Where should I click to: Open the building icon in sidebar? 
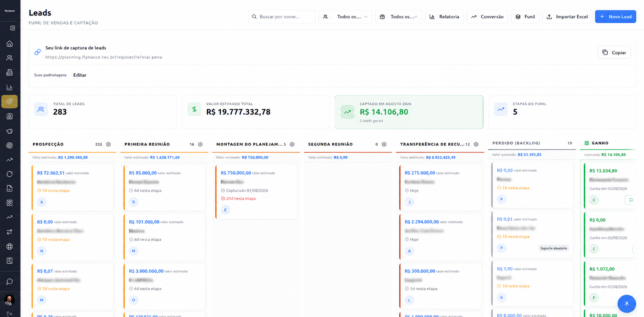[10, 72]
